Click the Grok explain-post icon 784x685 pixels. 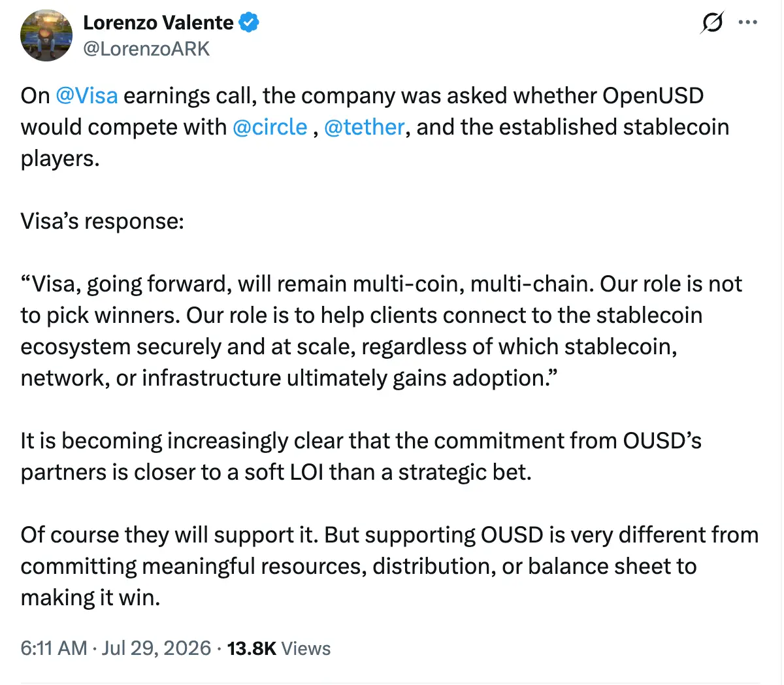point(712,23)
